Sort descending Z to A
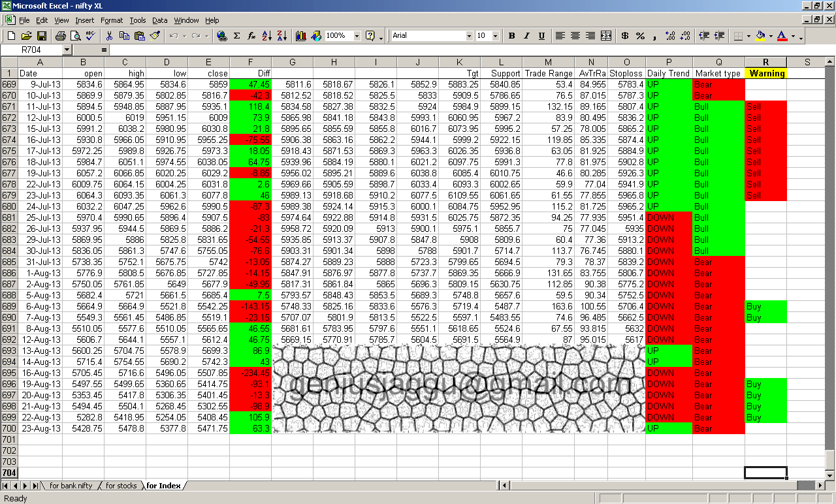This screenshot has height=504, width=836. [x=282, y=36]
